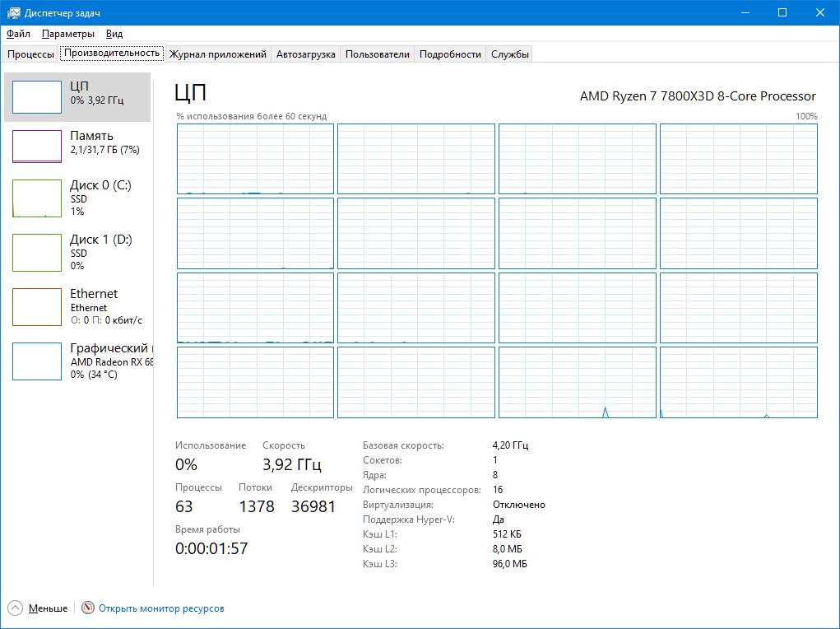840x629 pixels.
Task: Click the Диск 0 (C:) label
Action: tap(100, 185)
